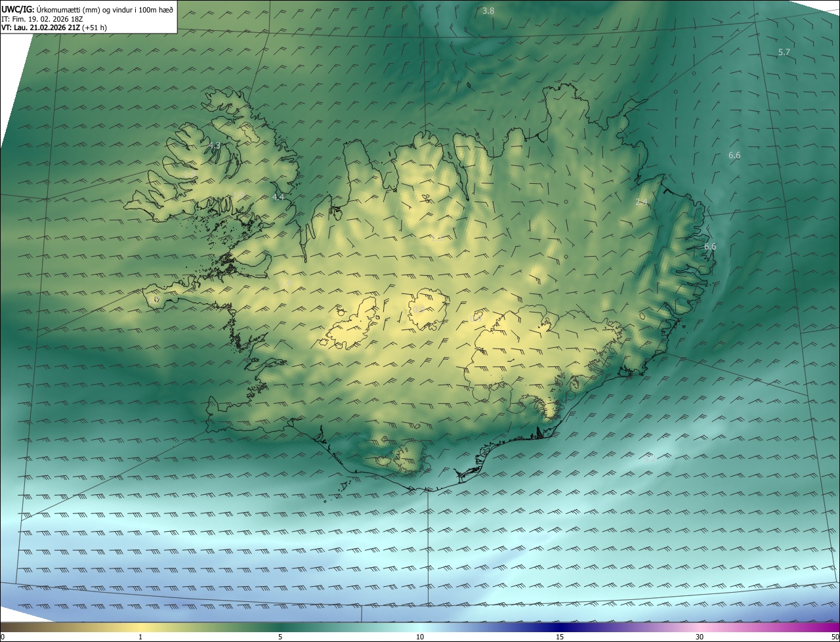
Task: Click the 5.7 value label on the map
Action: pos(784,53)
